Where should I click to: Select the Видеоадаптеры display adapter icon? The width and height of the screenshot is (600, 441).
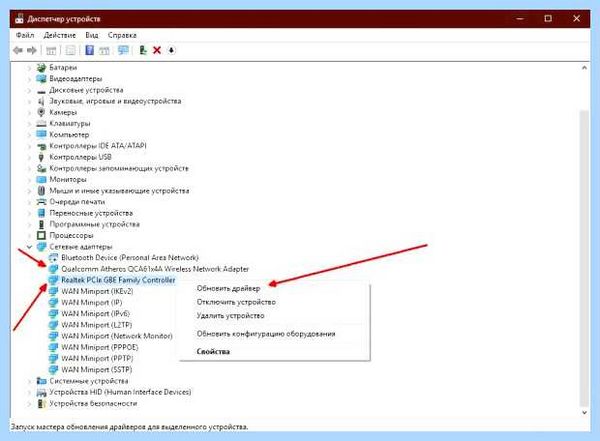click(x=41, y=79)
